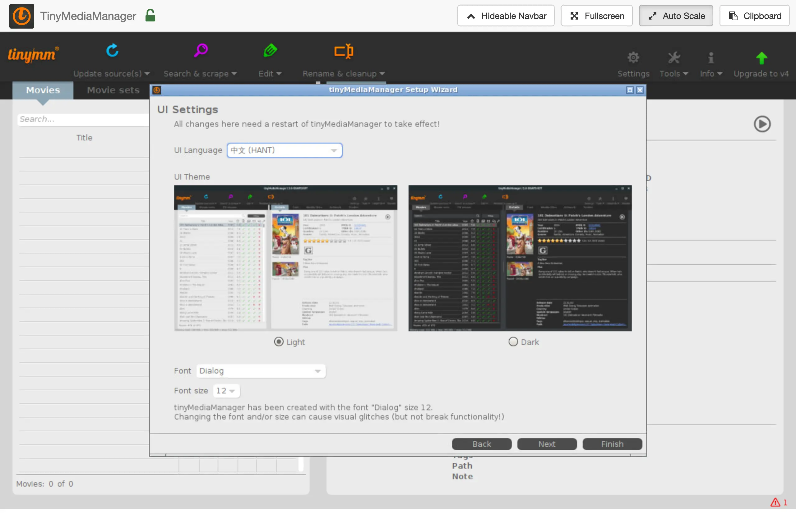Click the Fullscreen button
The image size is (796, 532).
[x=596, y=16]
